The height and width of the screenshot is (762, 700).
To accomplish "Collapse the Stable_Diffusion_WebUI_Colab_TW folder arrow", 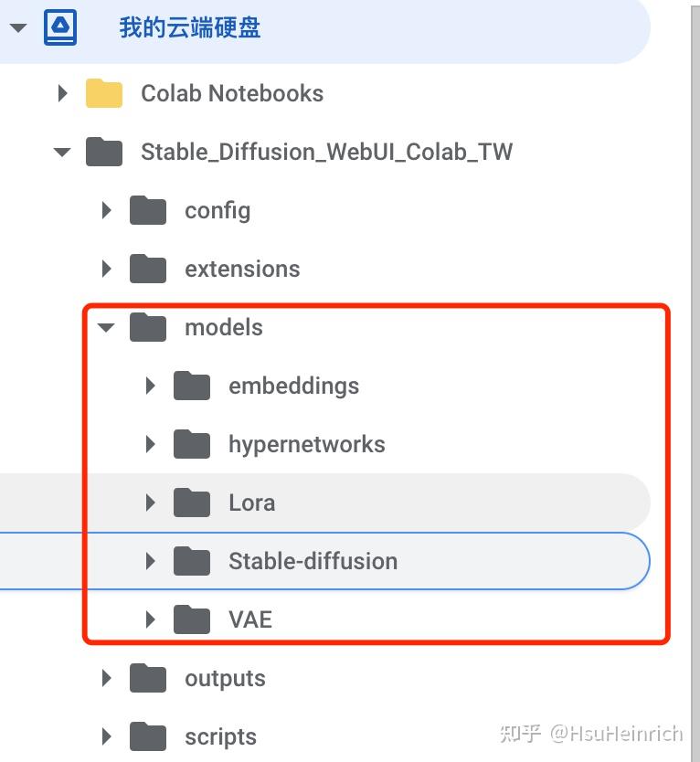I will click(62, 152).
